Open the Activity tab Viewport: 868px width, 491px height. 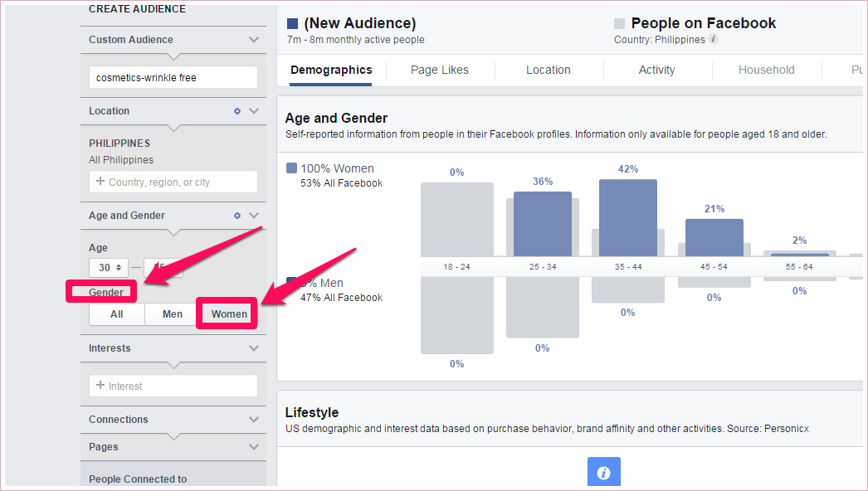(656, 70)
